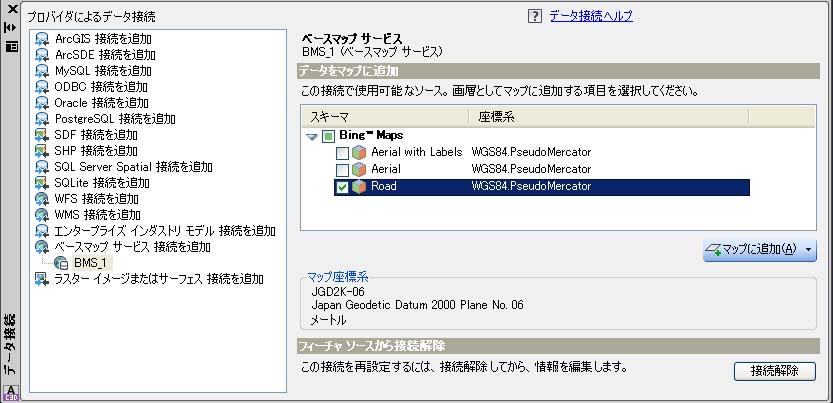This screenshot has height=403, width=833.
Task: Select エンタープライズ インダストリ モデル 接続を追加
Action: (x=165, y=231)
